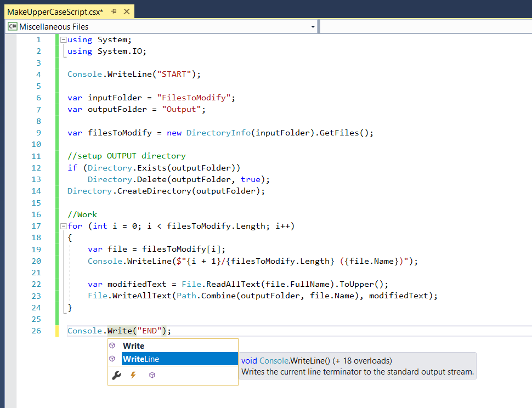The image size is (532, 408).
Task: Close the MakeUpperCaseScript.csx tab
Action: (127, 12)
